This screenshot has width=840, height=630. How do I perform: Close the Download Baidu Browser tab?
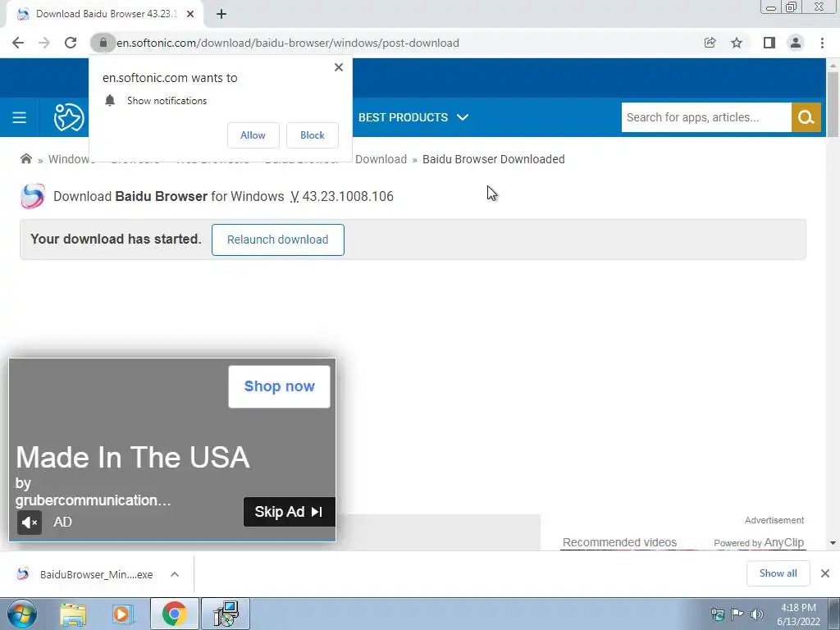(x=190, y=14)
